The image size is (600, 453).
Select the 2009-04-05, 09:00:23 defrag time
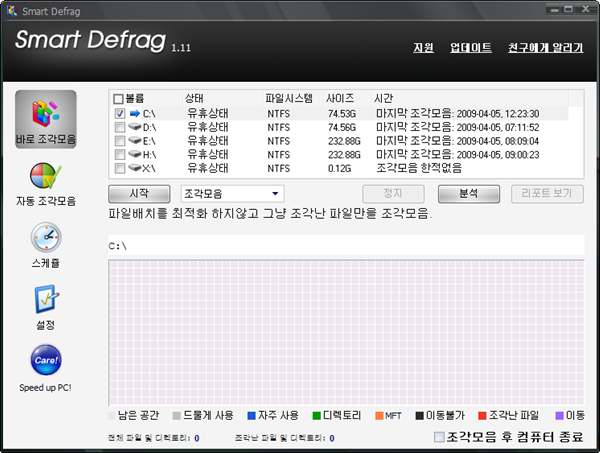pyautogui.click(x=498, y=155)
